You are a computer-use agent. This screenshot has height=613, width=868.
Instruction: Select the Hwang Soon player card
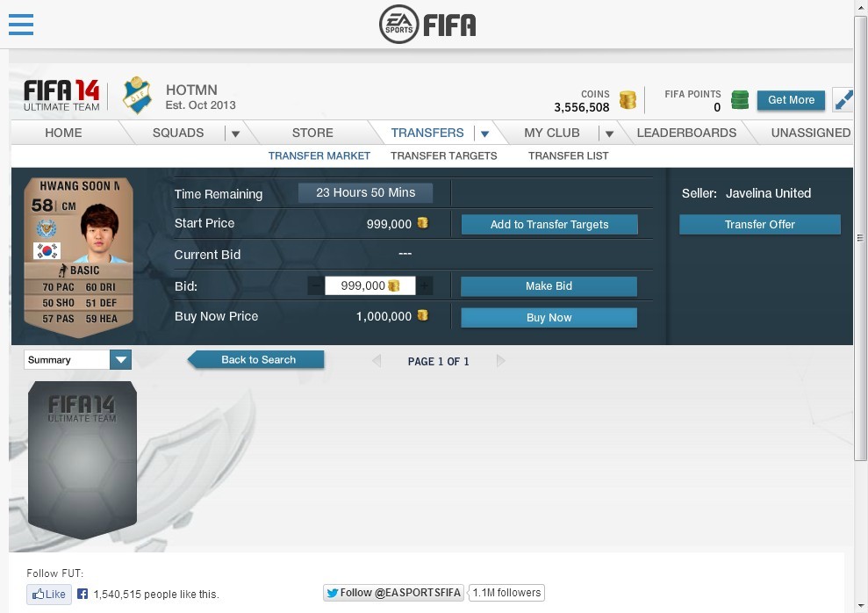pos(78,257)
